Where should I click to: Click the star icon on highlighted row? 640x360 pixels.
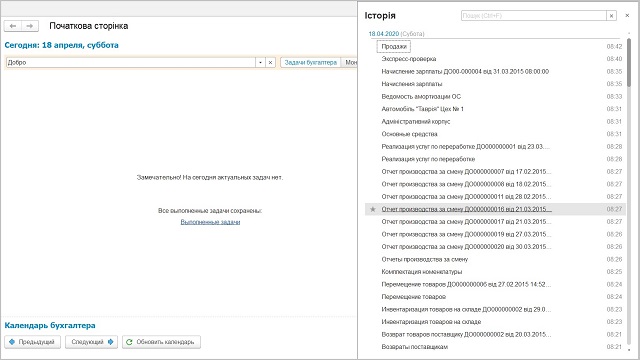(372, 209)
